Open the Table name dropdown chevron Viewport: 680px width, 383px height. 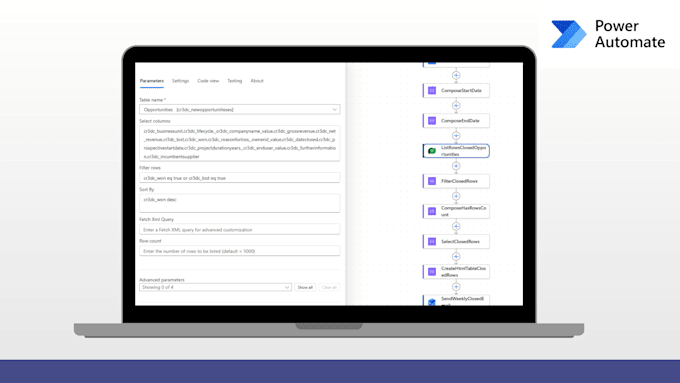334,110
